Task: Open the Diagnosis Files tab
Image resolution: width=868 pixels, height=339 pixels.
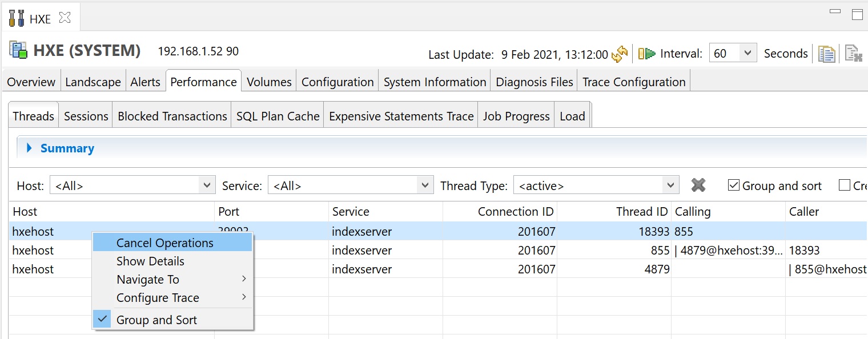Action: (534, 82)
